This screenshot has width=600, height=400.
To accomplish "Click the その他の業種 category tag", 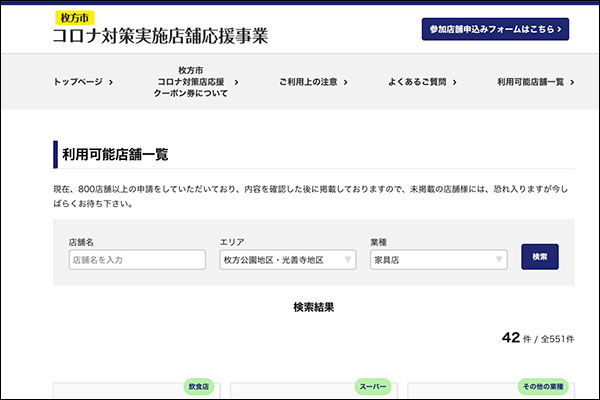I will pos(543,386).
